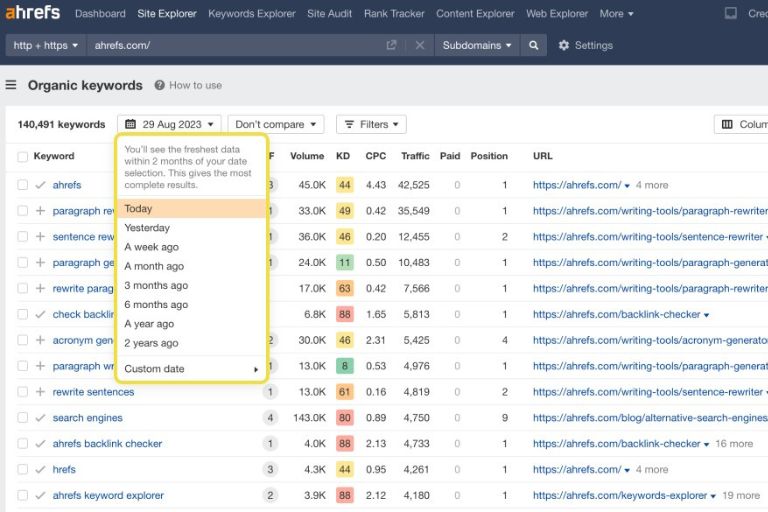Screen dimensions: 768x512
Task: Toggle the 29 Aug 2023 date dropdown
Action: 169,124
